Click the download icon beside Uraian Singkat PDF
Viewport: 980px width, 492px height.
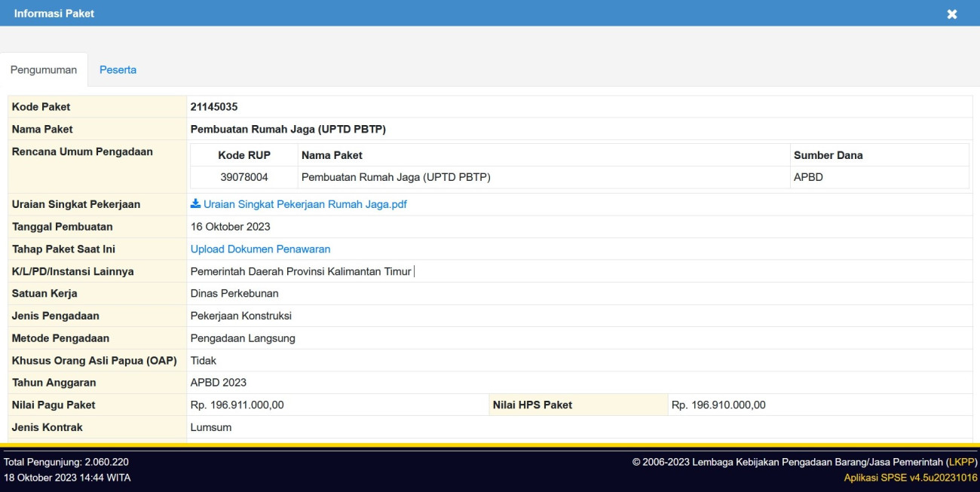(x=195, y=204)
